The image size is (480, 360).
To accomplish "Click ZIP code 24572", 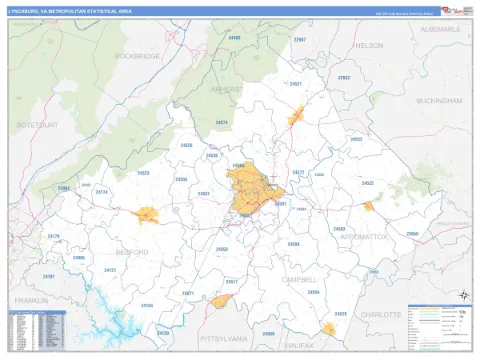I will pos(298,172).
